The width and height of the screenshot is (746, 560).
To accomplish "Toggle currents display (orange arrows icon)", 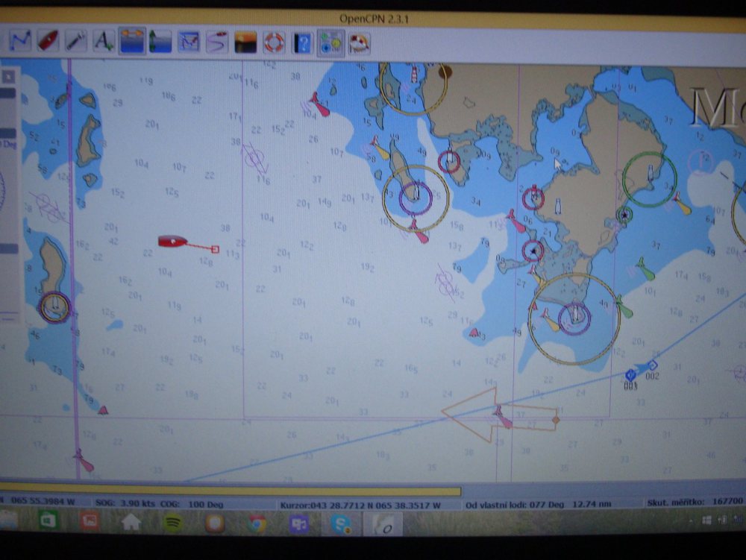I will (132, 41).
